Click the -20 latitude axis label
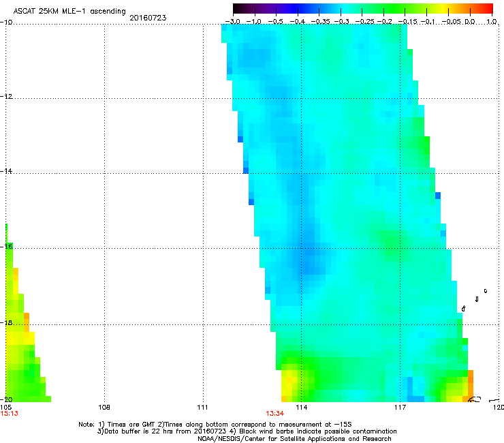 point(6,399)
